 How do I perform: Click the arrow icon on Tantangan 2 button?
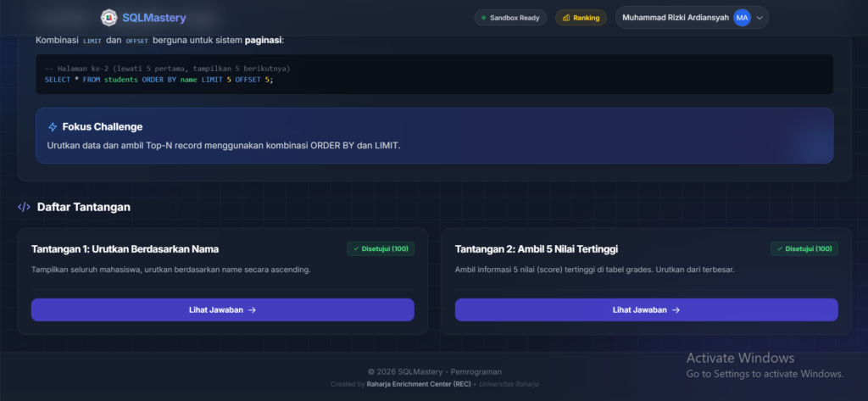[676, 310]
